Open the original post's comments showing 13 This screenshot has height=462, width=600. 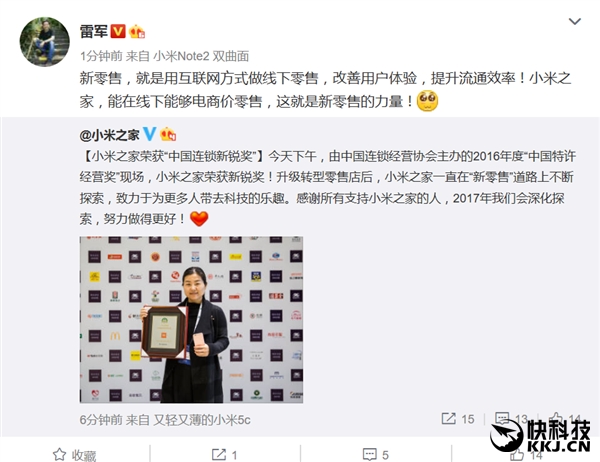click(511, 419)
